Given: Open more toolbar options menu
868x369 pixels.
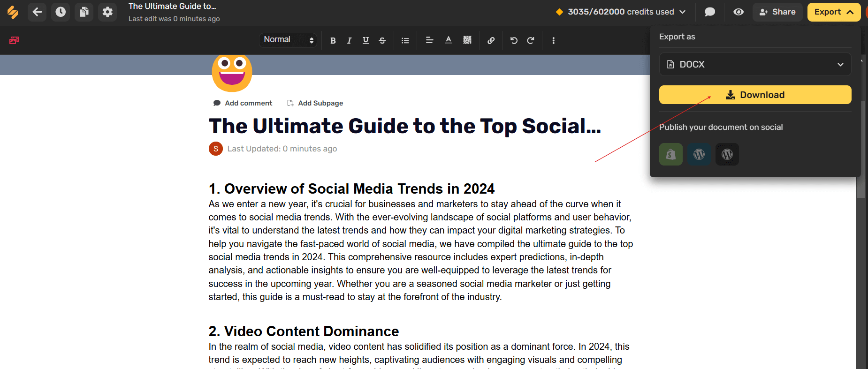Looking at the screenshot, I should tap(554, 40).
